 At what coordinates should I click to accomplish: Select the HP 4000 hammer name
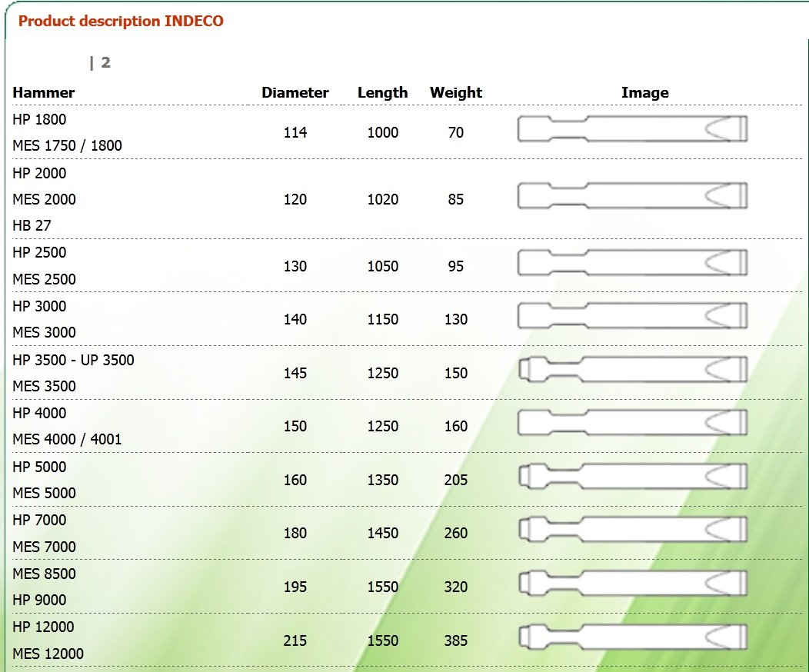click(39, 413)
